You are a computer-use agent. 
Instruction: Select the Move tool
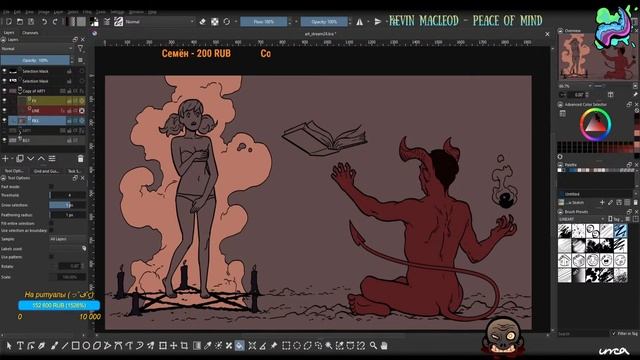[173, 346]
